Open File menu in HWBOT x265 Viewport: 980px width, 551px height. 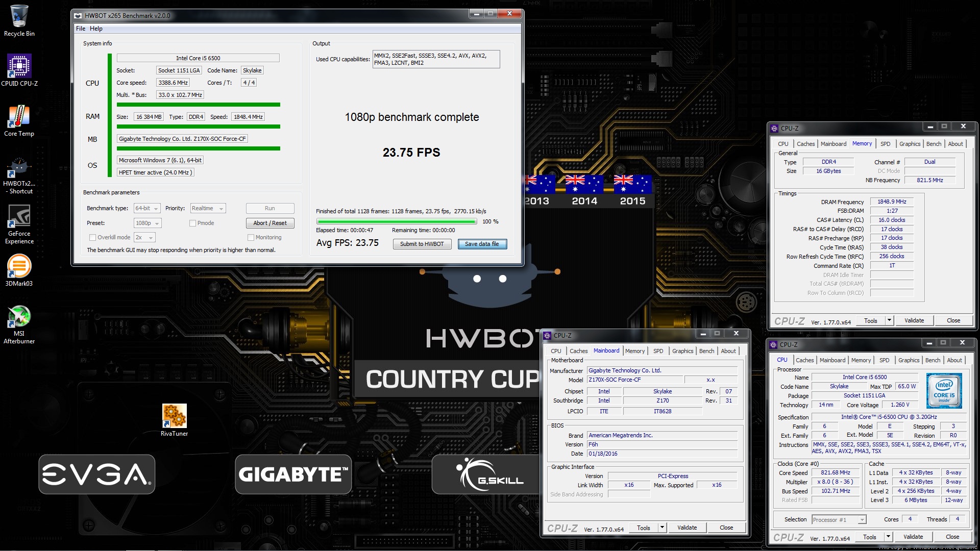pos(81,29)
